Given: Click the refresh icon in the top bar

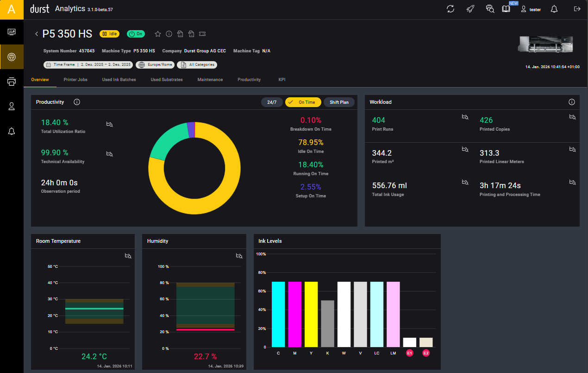Looking at the screenshot, I should click(450, 9).
